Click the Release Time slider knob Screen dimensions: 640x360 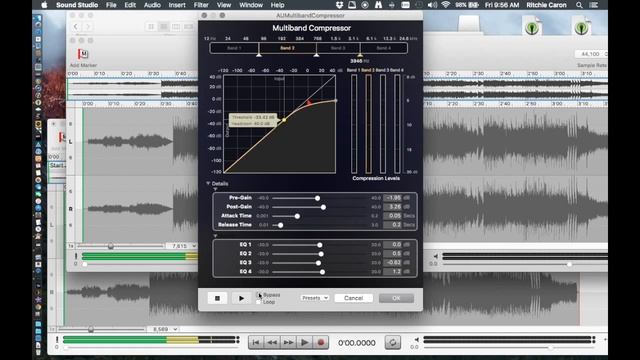click(280, 225)
